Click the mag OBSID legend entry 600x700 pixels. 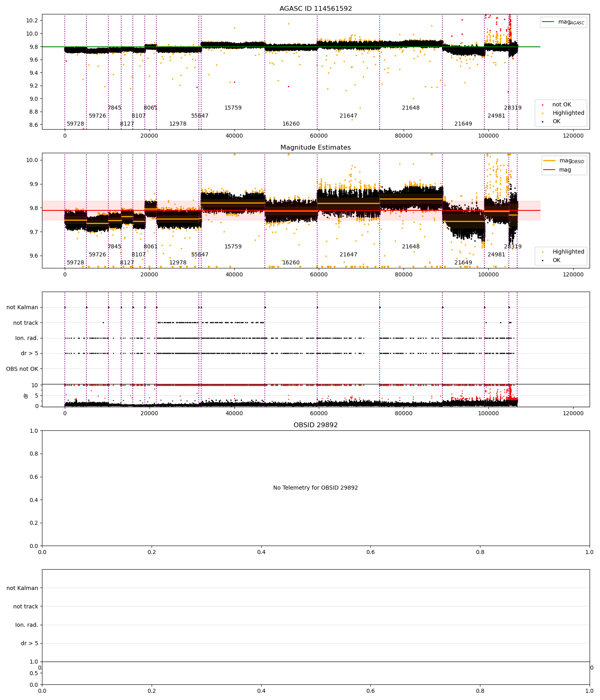(x=564, y=161)
